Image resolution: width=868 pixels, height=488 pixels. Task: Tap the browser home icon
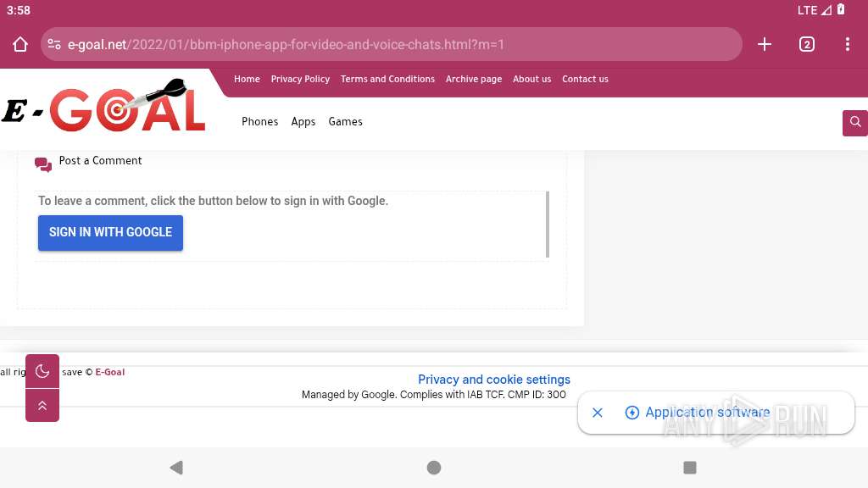point(20,44)
